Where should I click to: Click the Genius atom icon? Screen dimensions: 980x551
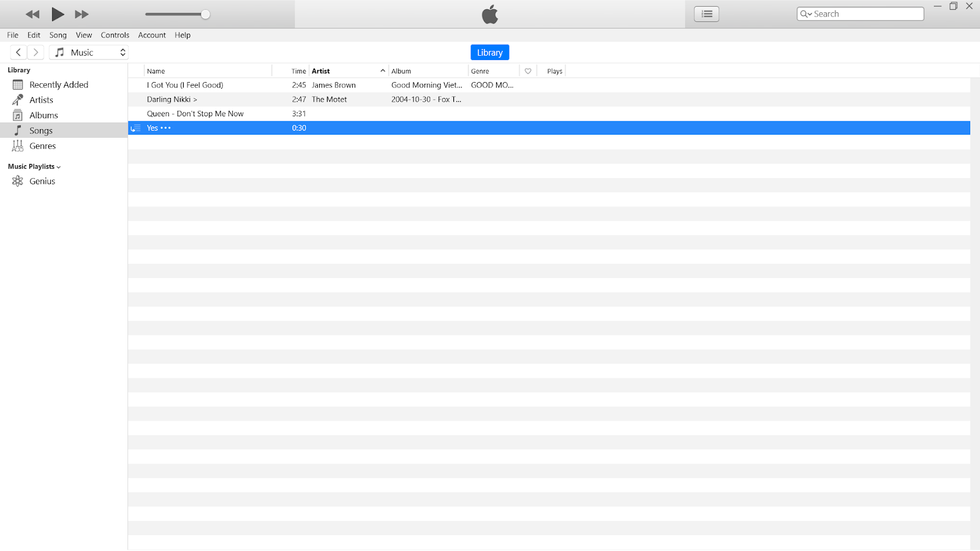(x=18, y=181)
